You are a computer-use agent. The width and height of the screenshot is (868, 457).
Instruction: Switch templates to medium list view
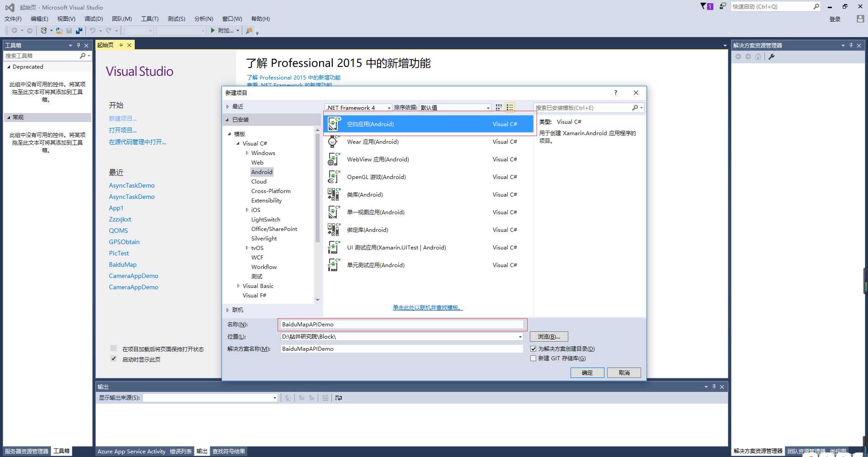pyautogui.click(x=510, y=107)
